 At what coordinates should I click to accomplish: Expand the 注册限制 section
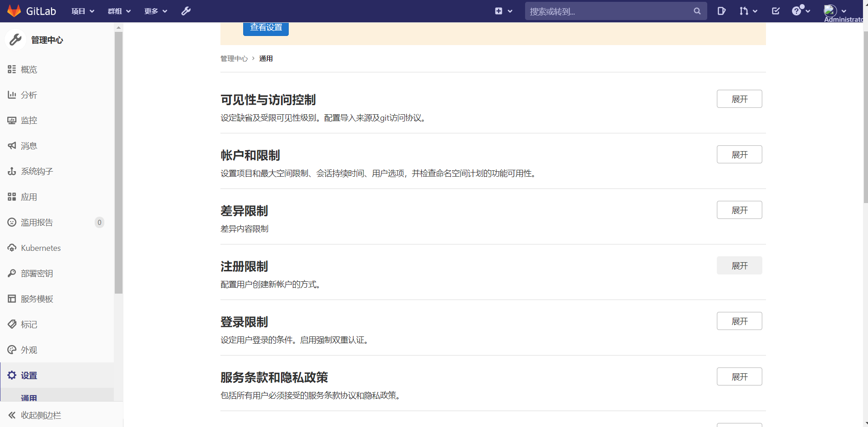(x=739, y=265)
